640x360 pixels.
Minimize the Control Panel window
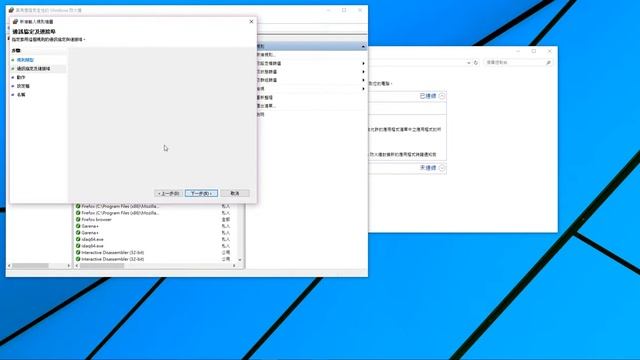[x=518, y=51]
